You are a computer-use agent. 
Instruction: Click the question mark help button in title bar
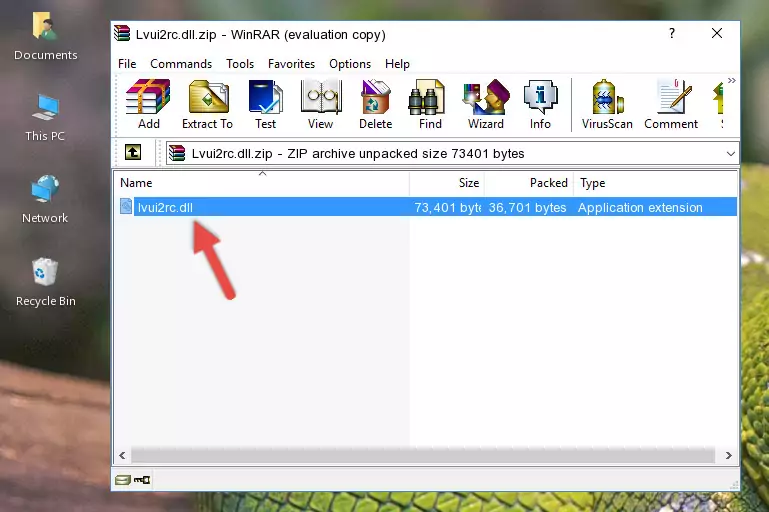click(672, 33)
